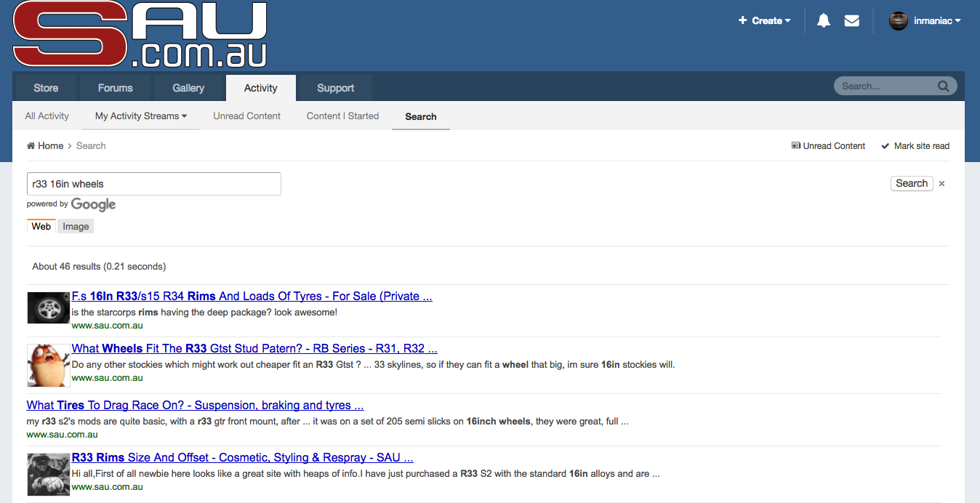This screenshot has height=503, width=980.
Task: Open the All Activity sub-tab
Action: click(47, 116)
